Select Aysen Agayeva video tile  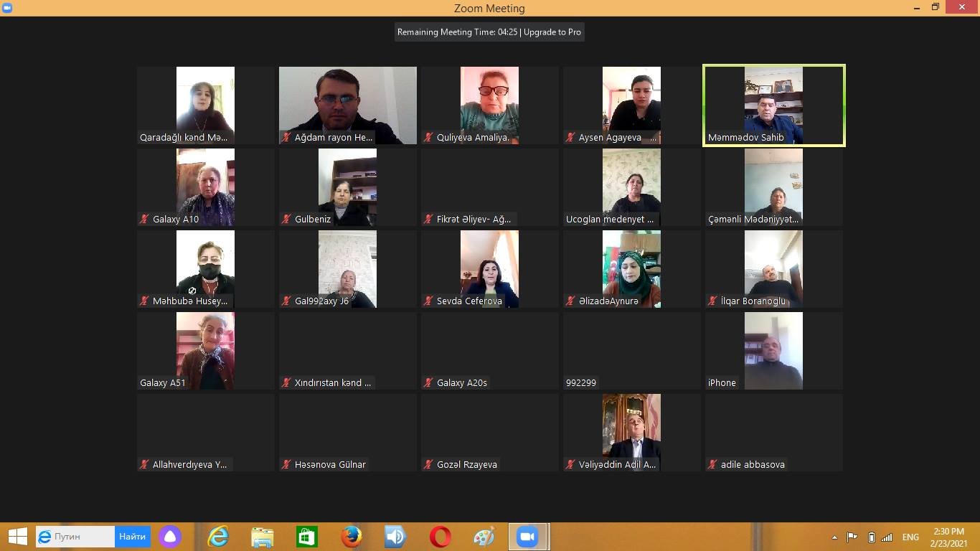(632, 105)
